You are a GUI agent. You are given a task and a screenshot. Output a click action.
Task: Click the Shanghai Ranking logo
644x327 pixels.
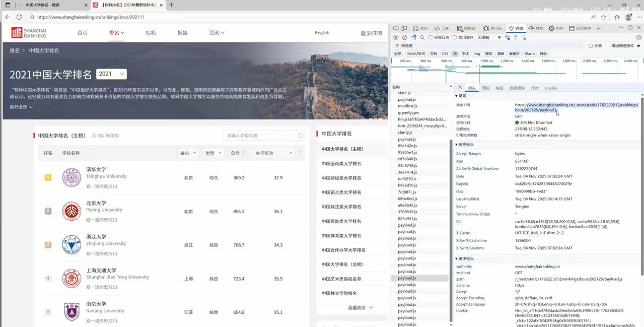29,33
